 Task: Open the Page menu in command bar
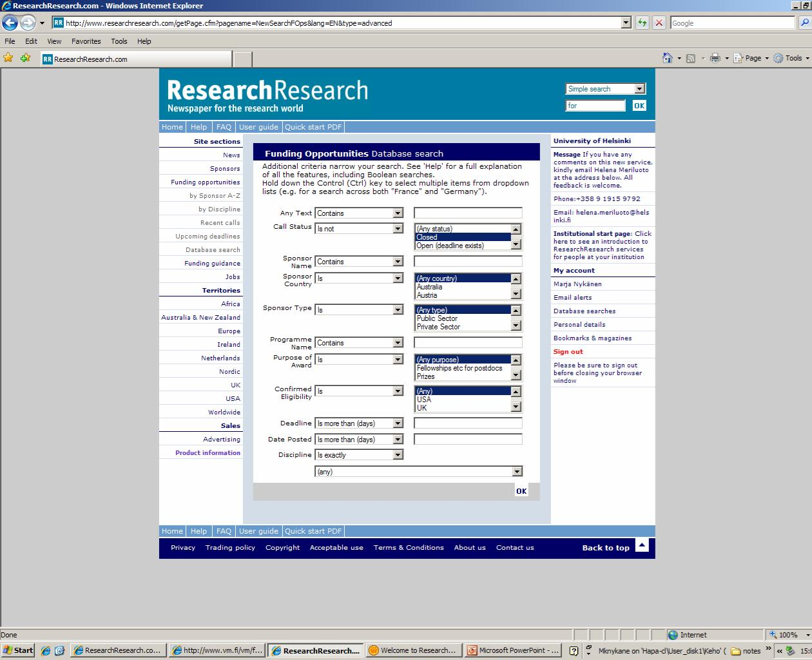(x=751, y=58)
